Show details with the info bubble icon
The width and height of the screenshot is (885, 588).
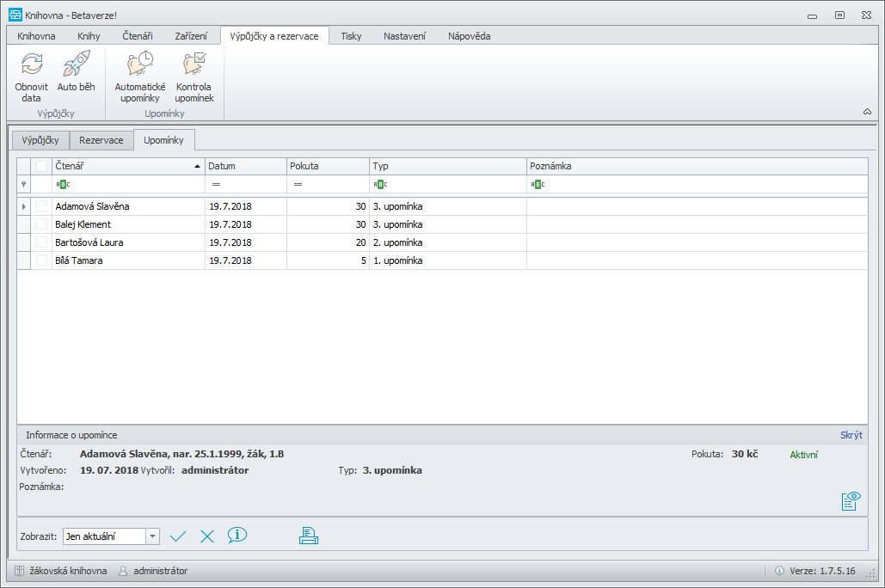237,535
